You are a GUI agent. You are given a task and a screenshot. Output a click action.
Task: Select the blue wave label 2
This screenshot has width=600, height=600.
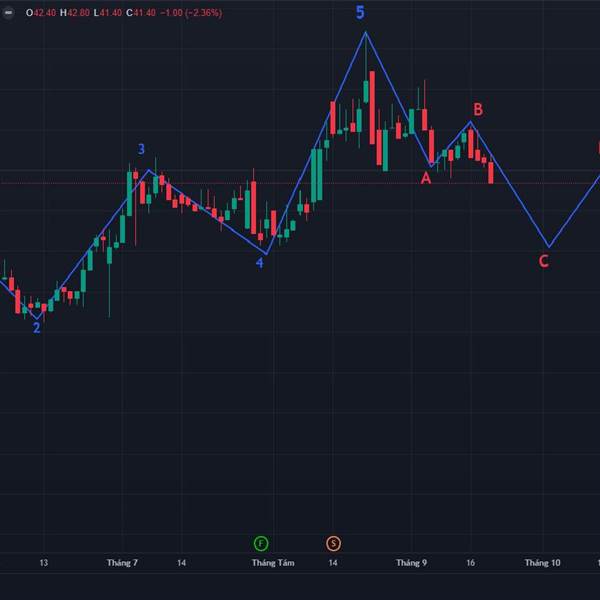point(36,328)
